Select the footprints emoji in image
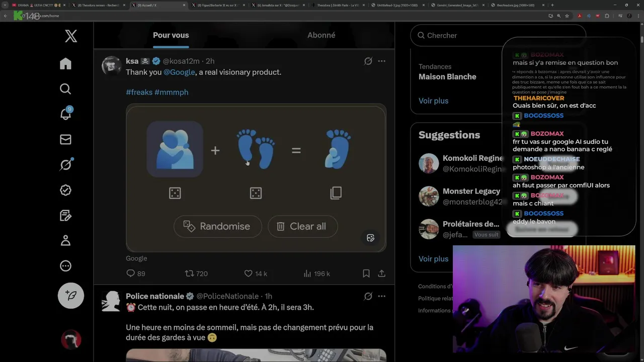The height and width of the screenshot is (362, 644). click(256, 149)
